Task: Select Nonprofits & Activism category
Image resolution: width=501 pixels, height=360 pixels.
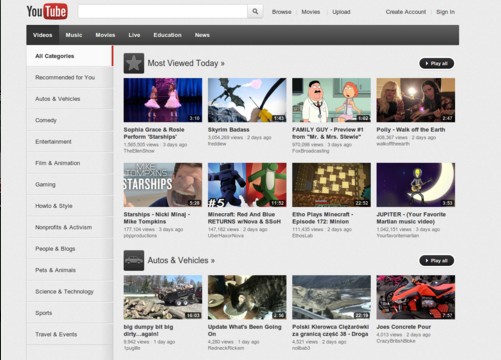Action: 70,227
